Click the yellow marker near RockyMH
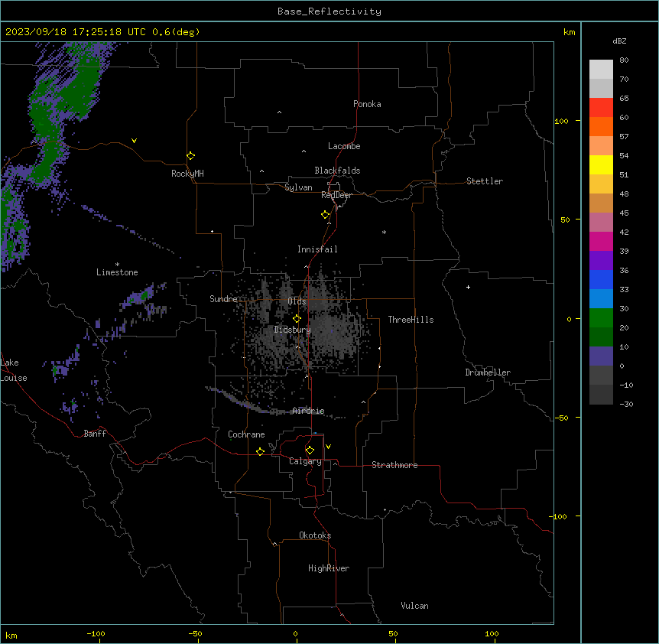The height and width of the screenshot is (644, 659). 190,155
